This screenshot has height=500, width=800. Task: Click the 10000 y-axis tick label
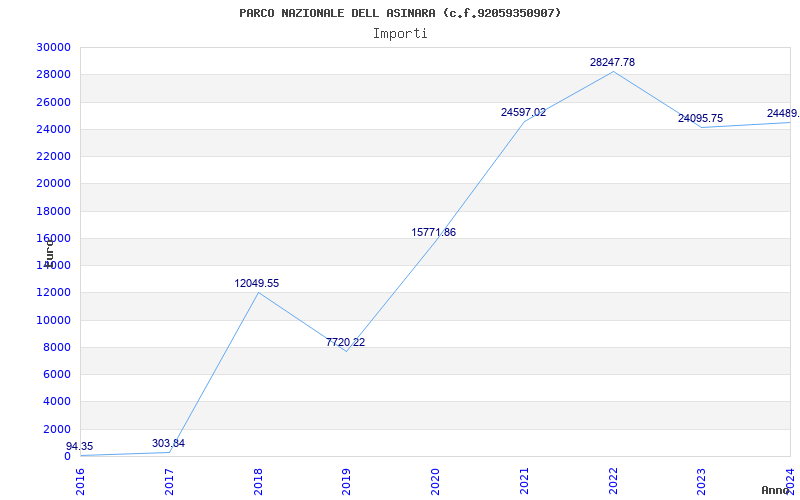pos(53,320)
